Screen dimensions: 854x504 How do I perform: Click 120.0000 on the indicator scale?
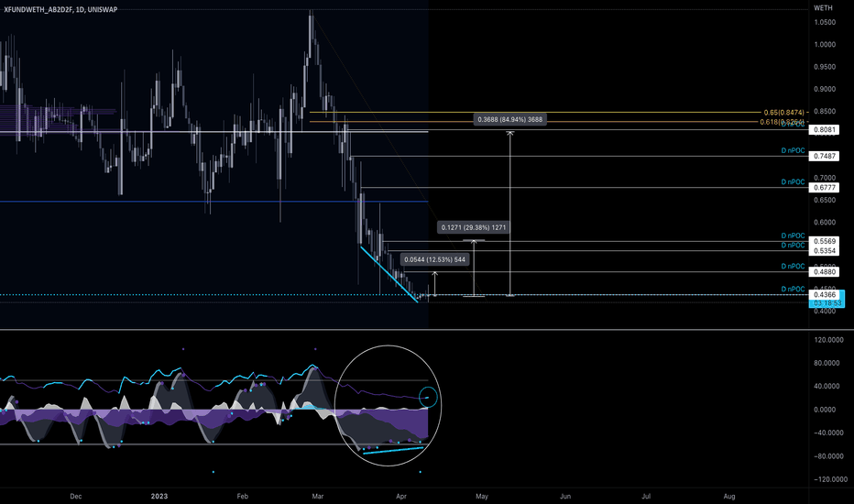(x=829, y=340)
